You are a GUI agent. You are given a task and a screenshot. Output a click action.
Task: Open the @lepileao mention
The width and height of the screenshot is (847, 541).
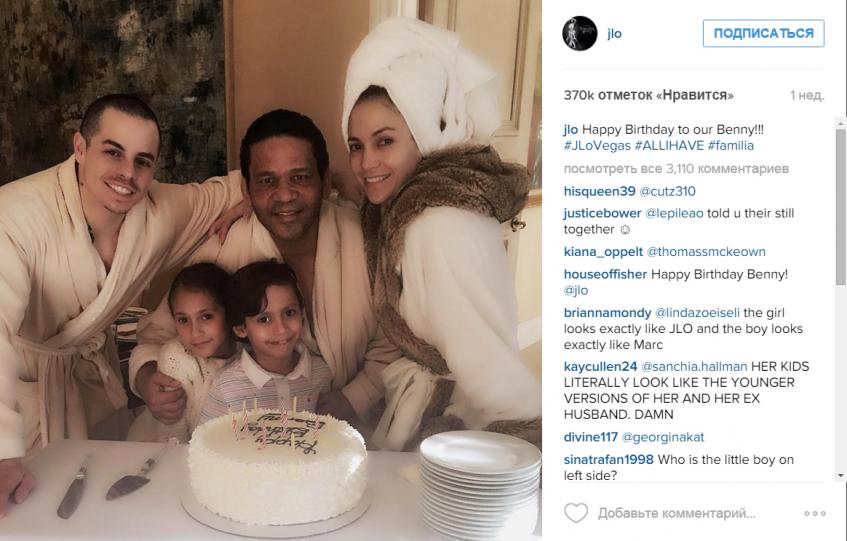click(674, 214)
